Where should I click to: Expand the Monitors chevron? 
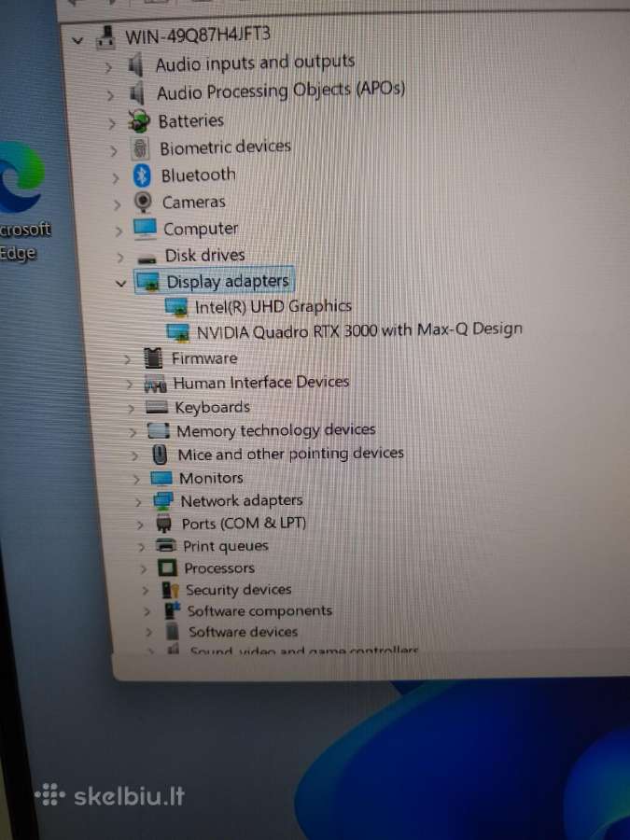pyautogui.click(x=136, y=480)
